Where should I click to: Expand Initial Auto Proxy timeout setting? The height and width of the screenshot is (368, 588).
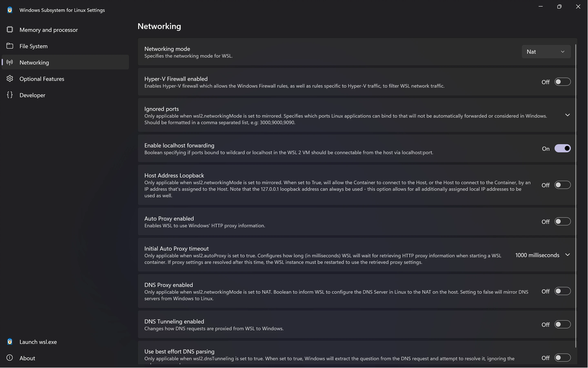(567, 255)
